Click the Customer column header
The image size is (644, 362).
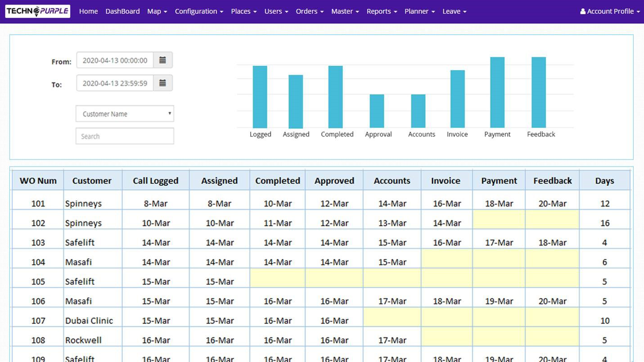pos(92,181)
